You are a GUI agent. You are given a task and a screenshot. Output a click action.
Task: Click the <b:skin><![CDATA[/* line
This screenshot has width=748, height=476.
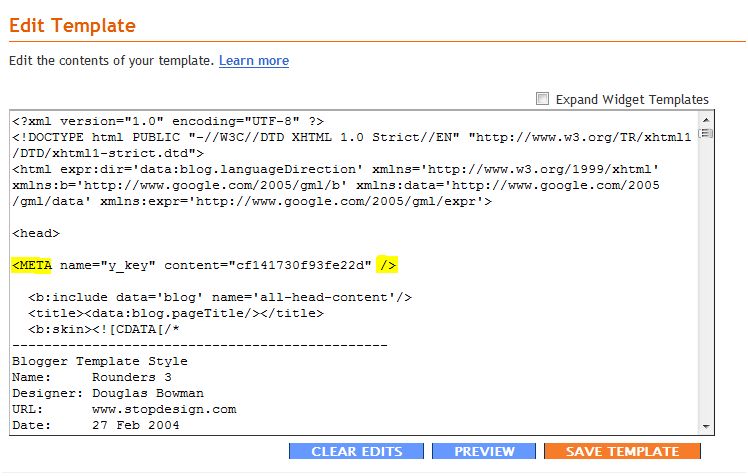(104, 329)
